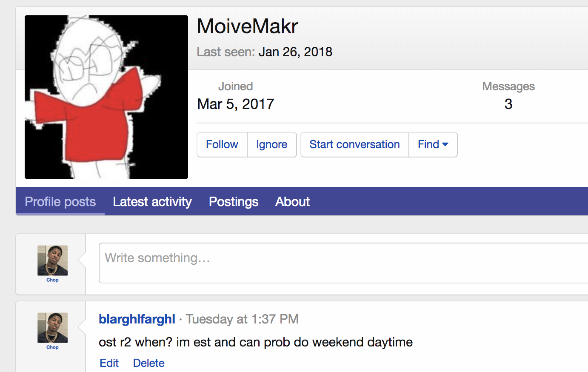
Task: Start conversation with MoiveMakr
Action: click(x=354, y=145)
